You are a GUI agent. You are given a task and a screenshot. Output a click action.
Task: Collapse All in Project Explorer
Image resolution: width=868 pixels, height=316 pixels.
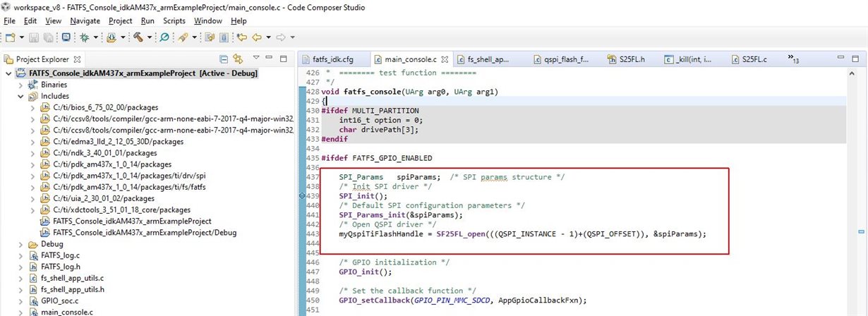(224, 59)
